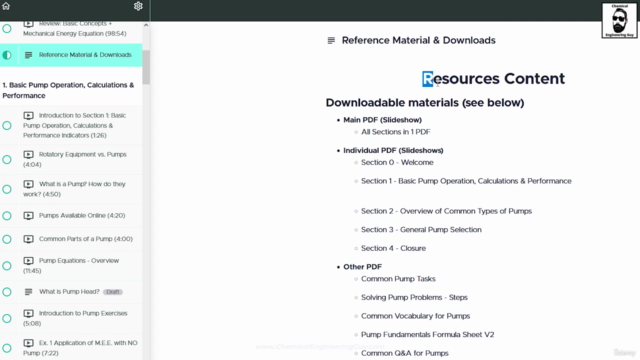Mark Introduction to Section 1 lesson complete
640x360 pixels.
coord(7,125)
